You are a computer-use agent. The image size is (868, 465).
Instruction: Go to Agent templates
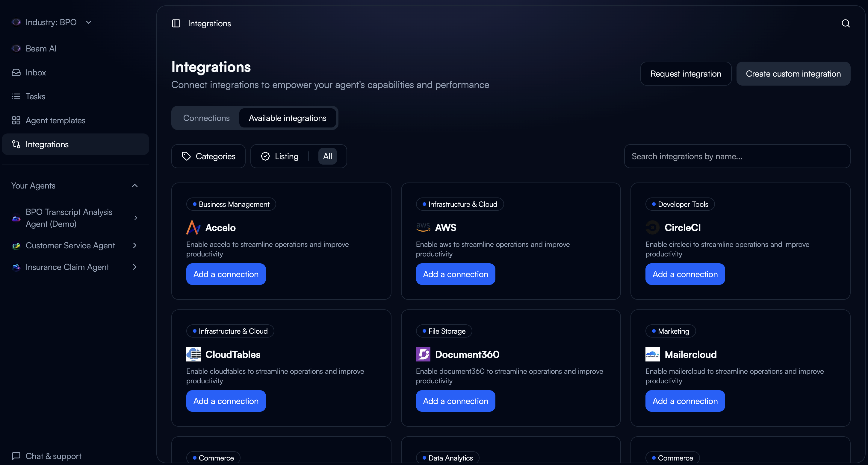tap(55, 120)
